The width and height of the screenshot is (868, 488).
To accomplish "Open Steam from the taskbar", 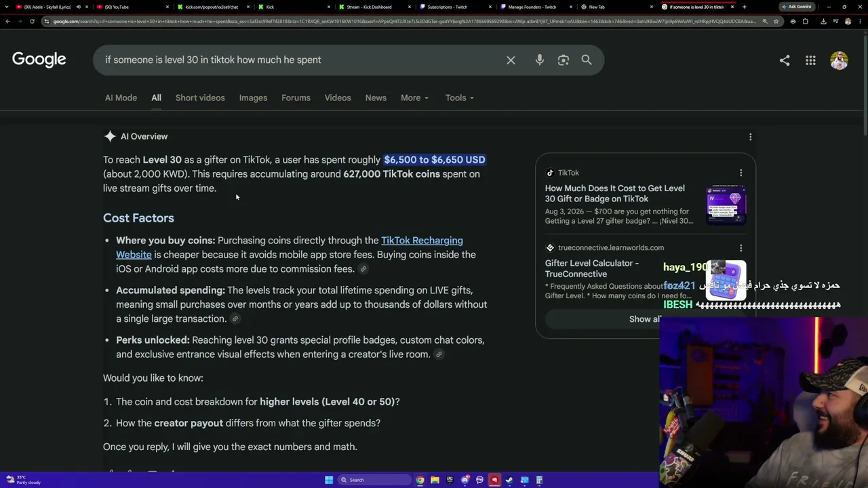I will pyautogui.click(x=509, y=480).
